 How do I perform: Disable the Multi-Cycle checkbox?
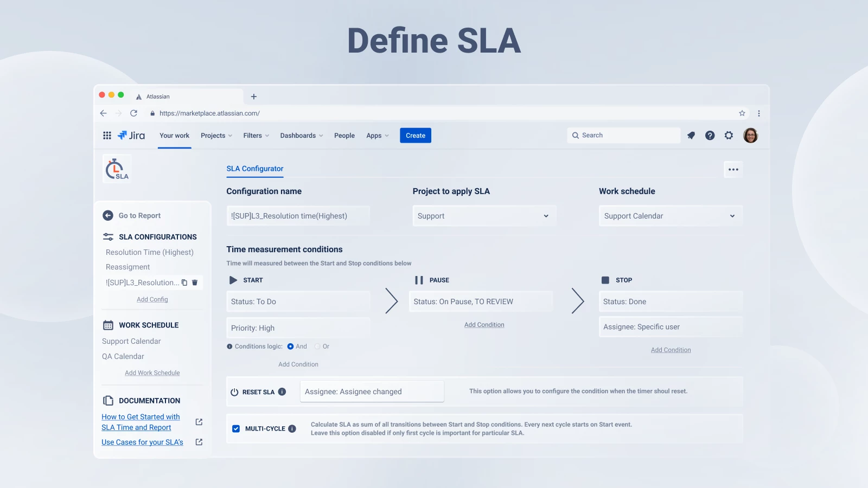tap(235, 428)
